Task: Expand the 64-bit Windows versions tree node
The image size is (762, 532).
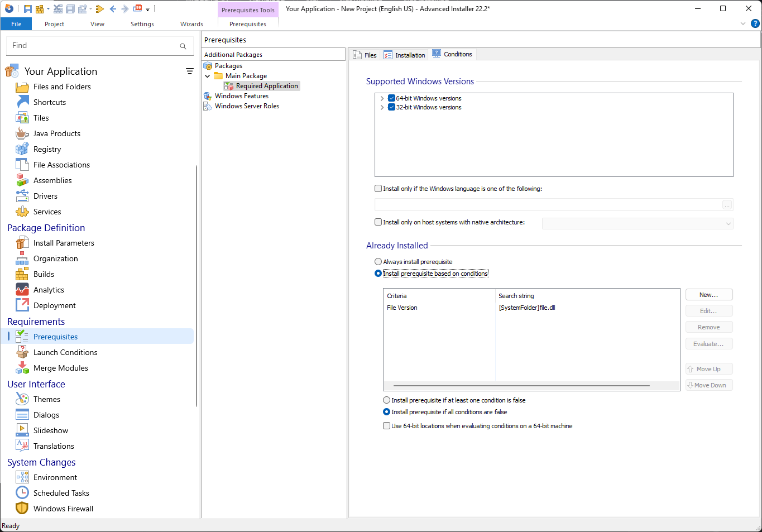Action: [x=382, y=98]
